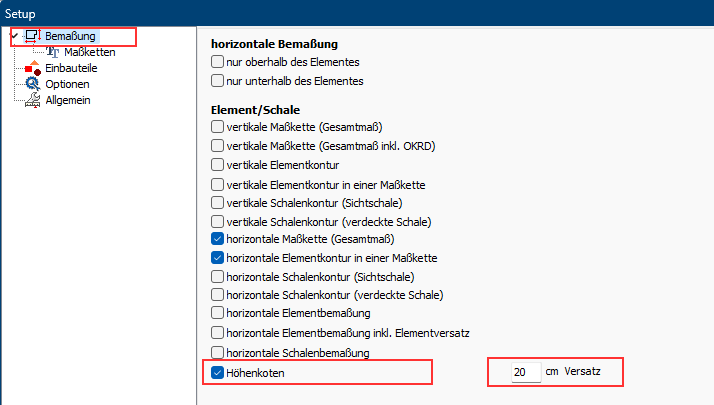The height and width of the screenshot is (405, 714).
Task: Select Maßketten in the setup tree
Action: 90,52
